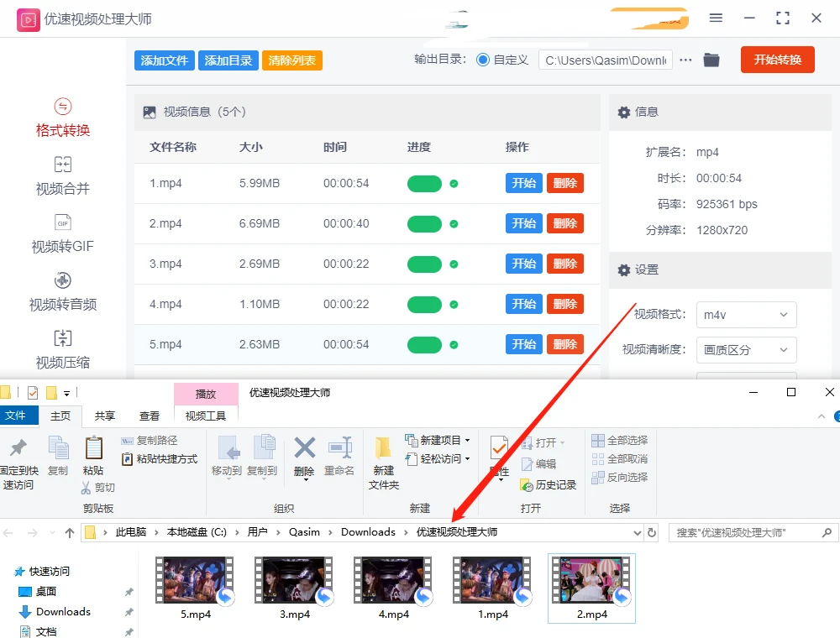Click the Explorer search box
Image resolution: width=840 pixels, height=638 pixels.
(753, 532)
